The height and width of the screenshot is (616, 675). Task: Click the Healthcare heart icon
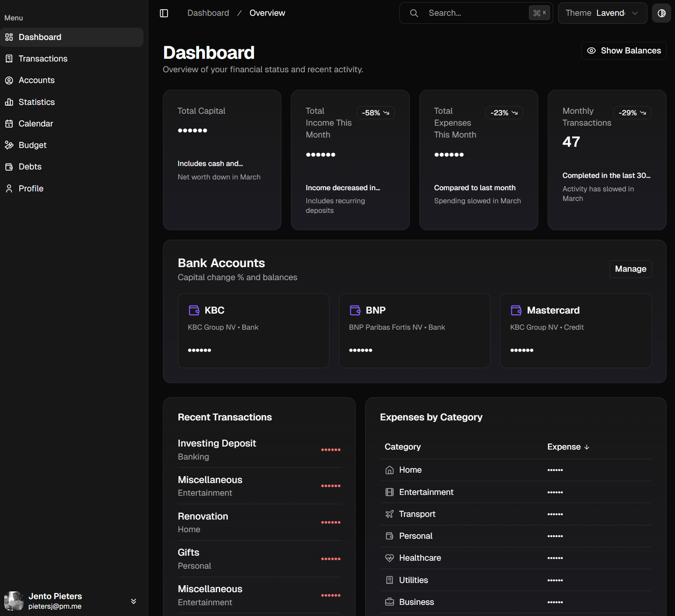[389, 558]
